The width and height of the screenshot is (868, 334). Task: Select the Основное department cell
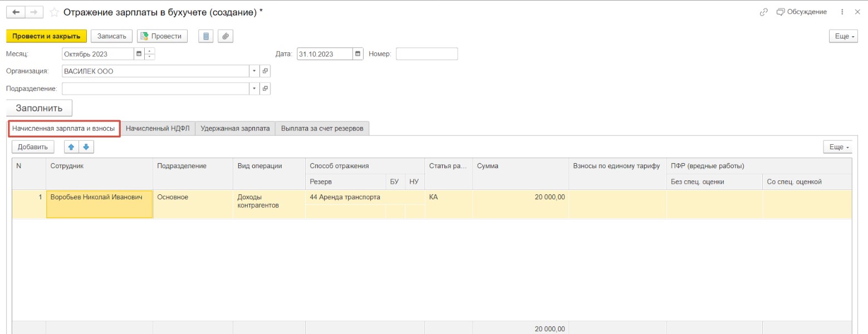[x=193, y=204]
